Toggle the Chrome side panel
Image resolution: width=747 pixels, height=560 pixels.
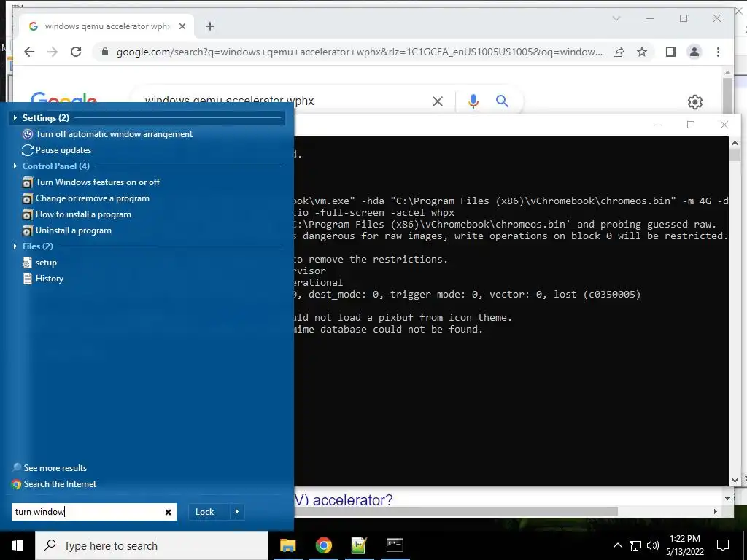[671, 52]
